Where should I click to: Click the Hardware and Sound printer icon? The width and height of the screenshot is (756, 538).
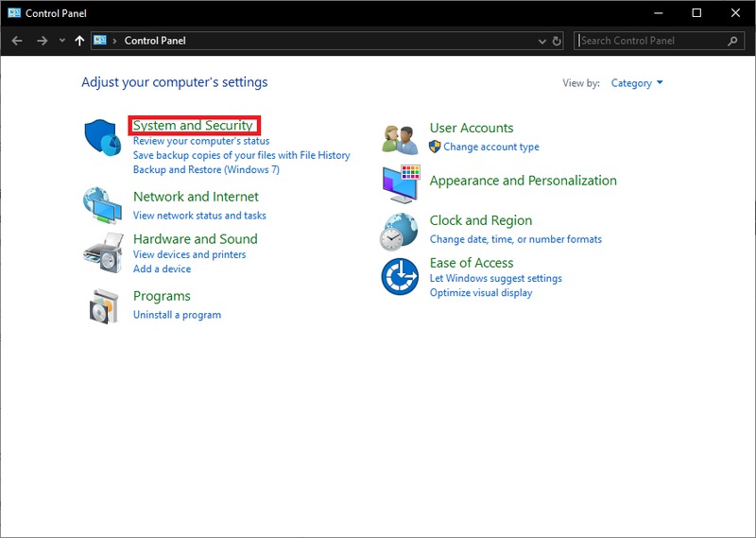pos(102,252)
